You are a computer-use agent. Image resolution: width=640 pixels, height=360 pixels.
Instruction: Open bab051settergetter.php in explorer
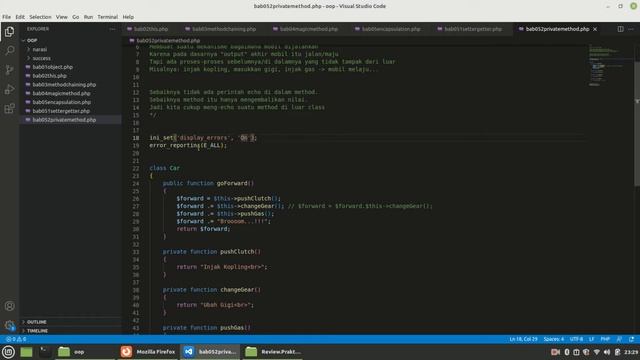click(61, 111)
